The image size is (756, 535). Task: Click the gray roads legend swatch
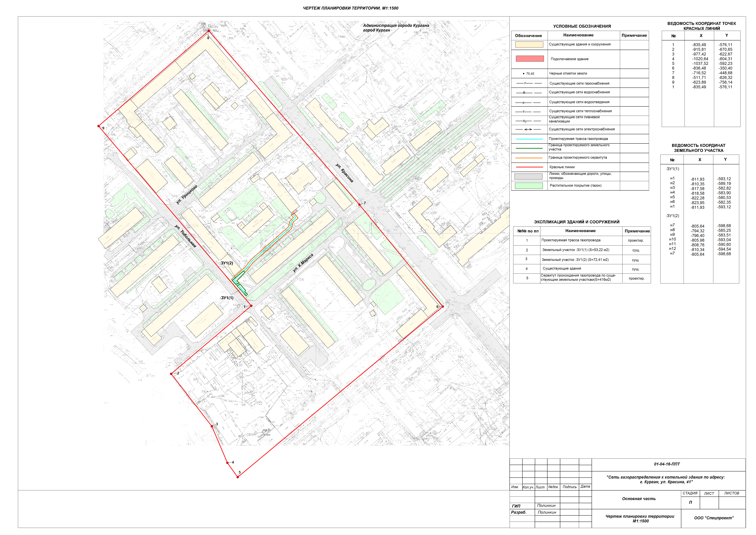tap(528, 177)
